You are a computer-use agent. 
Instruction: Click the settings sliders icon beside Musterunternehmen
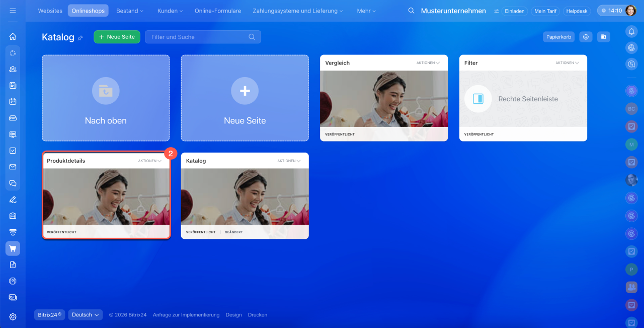pos(497,11)
